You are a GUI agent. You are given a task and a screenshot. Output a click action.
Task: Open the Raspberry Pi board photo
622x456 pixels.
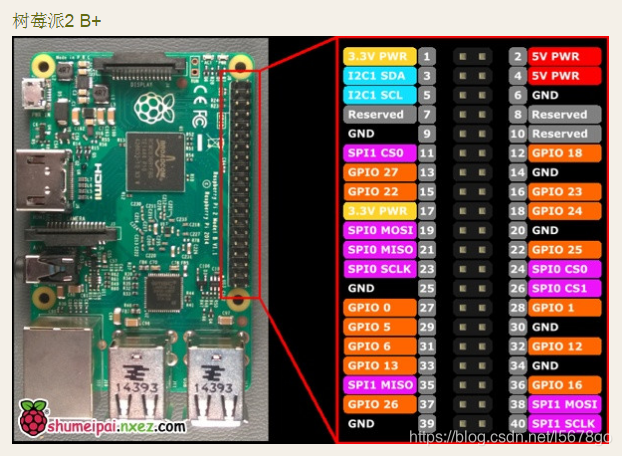click(141, 240)
